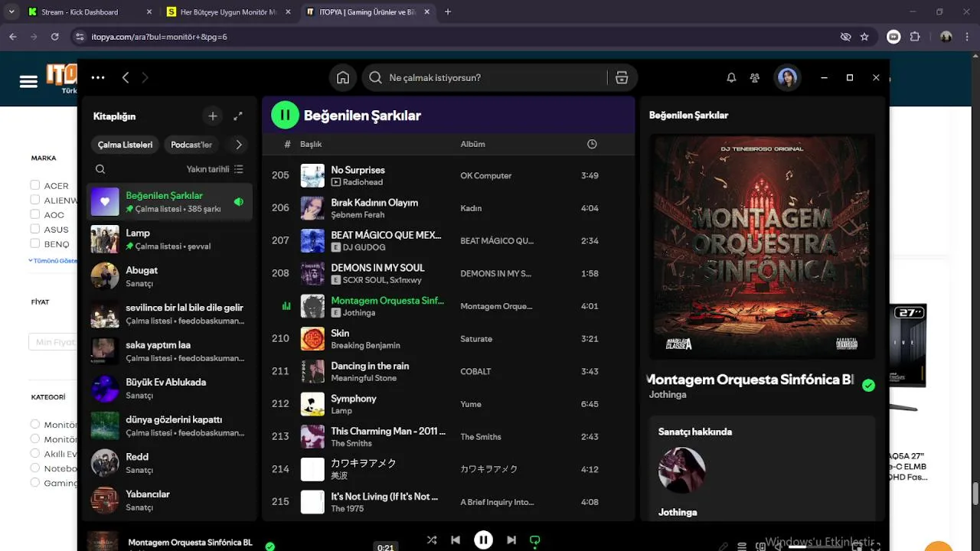Viewport: 980px width, 551px height.
Task: Check ASUS brand in ITOPYA page
Action: [x=34, y=229]
